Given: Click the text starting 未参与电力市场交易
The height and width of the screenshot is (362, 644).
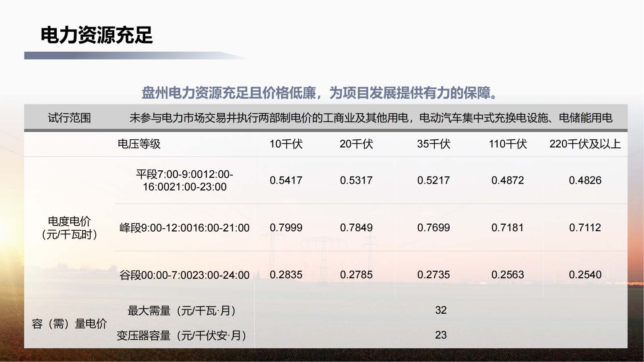Looking at the screenshot, I should (371, 118).
